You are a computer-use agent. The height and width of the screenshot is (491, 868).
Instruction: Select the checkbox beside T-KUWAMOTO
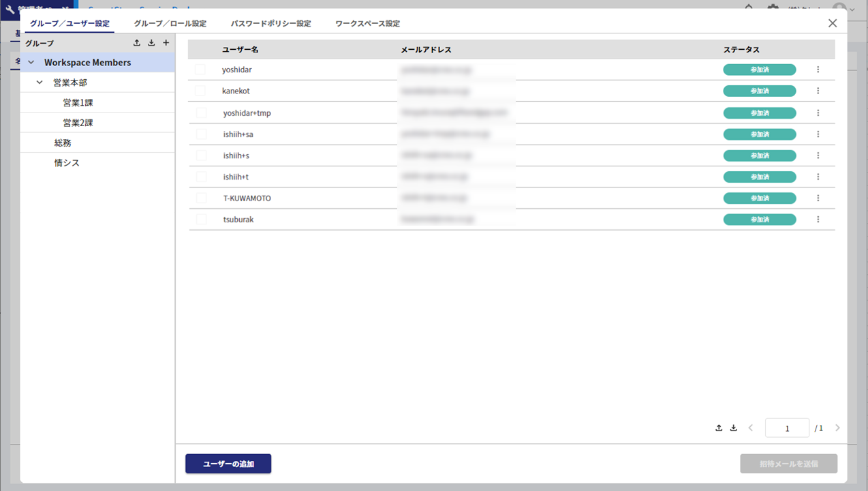point(201,198)
